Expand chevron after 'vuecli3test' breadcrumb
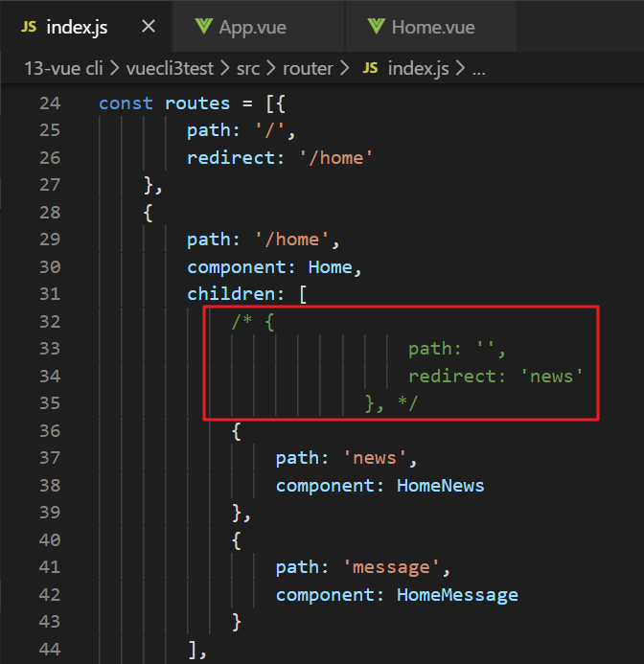Viewport: 644px width, 664px height. [x=225, y=68]
